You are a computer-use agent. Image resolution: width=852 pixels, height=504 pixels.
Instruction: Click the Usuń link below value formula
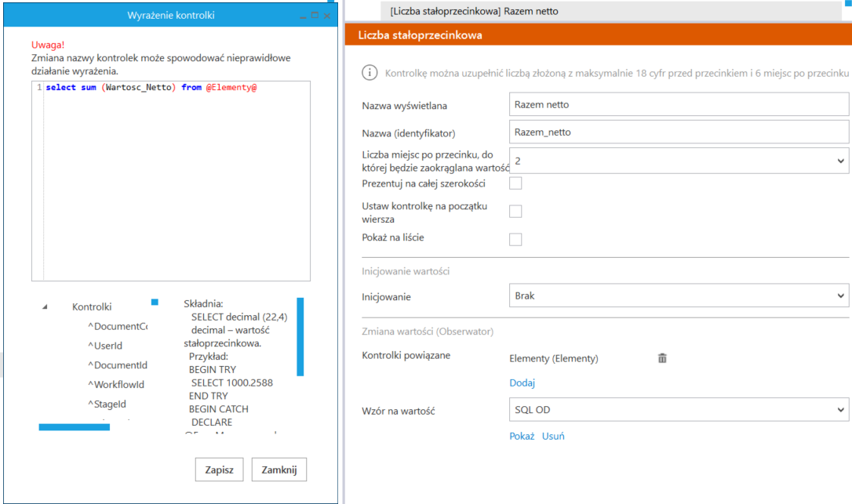pyautogui.click(x=553, y=436)
